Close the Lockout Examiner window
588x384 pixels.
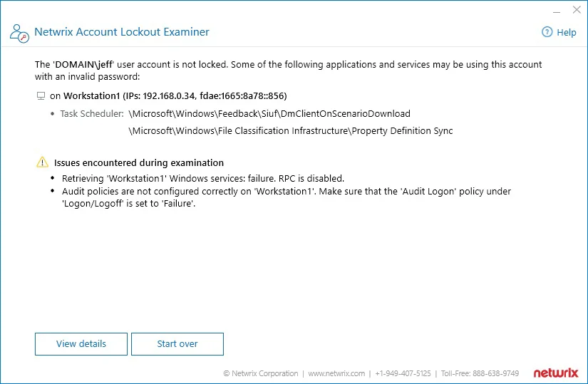(577, 10)
